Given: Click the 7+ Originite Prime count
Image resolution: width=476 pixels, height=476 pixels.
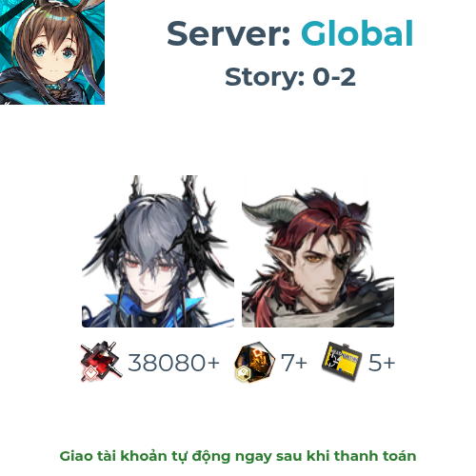Looking at the screenshot, I should click(x=294, y=363).
